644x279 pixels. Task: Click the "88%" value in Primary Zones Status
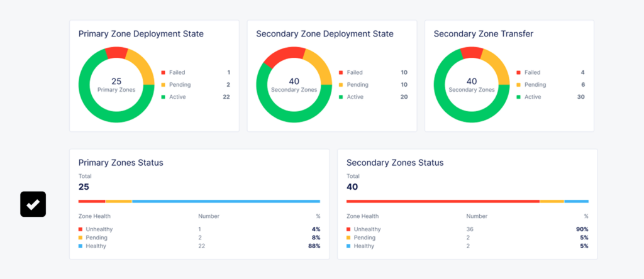[314, 246]
